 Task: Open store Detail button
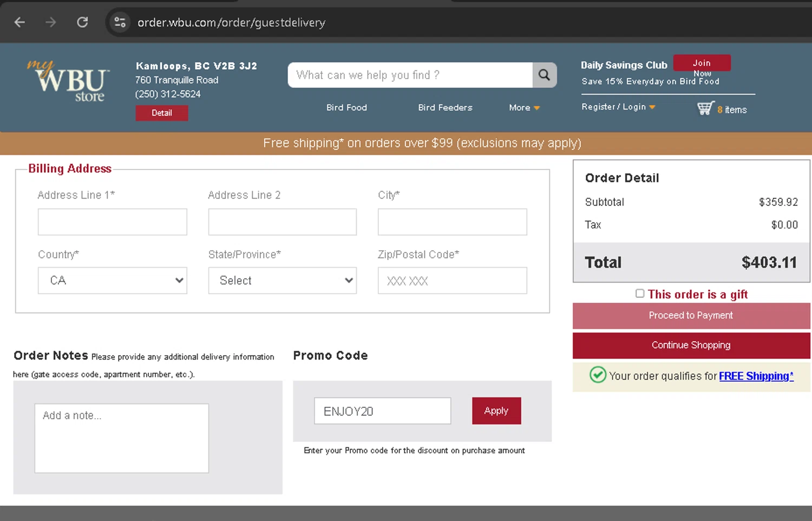pos(162,113)
